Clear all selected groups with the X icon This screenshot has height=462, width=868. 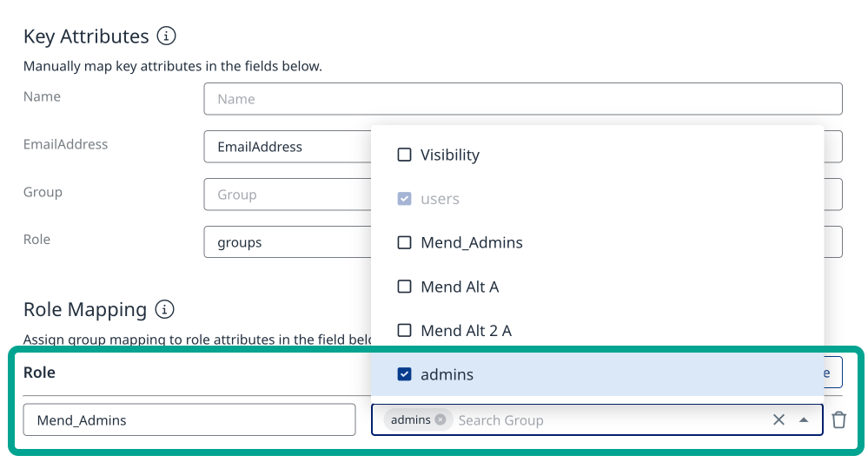point(779,420)
